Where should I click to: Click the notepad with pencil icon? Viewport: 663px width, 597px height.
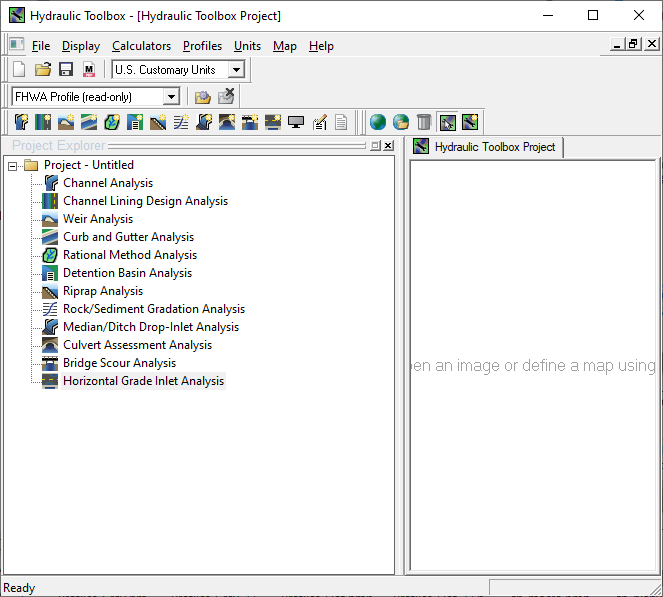pos(319,122)
